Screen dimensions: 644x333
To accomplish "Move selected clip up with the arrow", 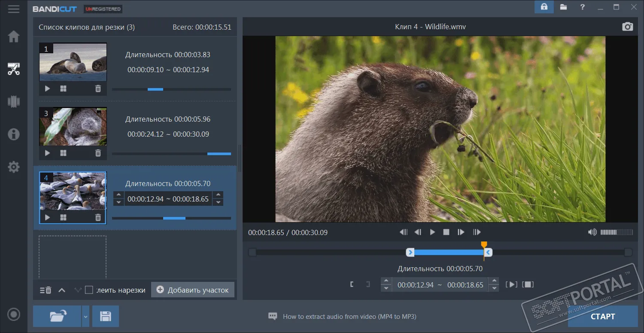I will pos(62,290).
